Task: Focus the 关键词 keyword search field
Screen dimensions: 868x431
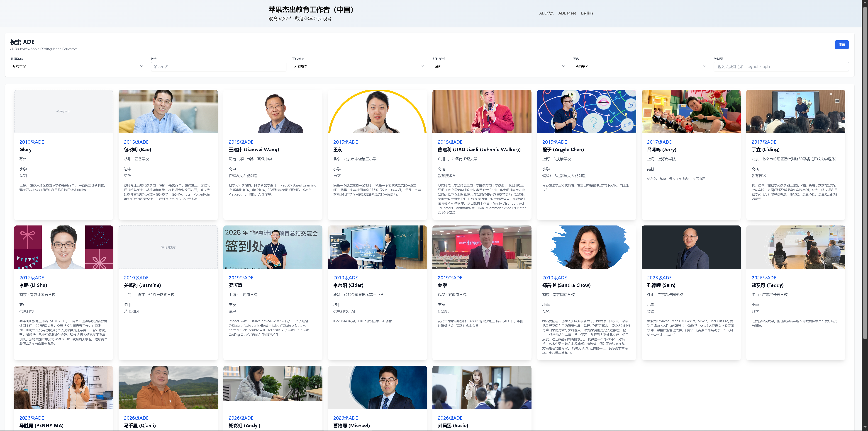Action: pos(781,67)
